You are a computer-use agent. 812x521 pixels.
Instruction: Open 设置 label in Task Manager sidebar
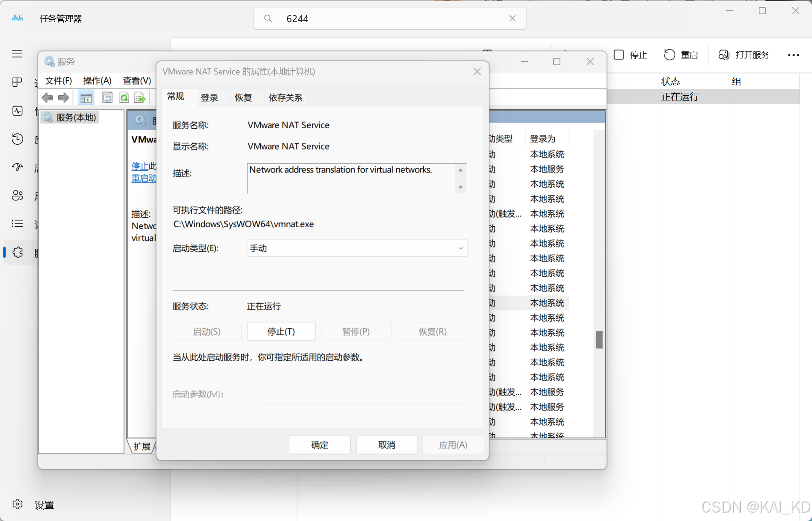coord(44,505)
